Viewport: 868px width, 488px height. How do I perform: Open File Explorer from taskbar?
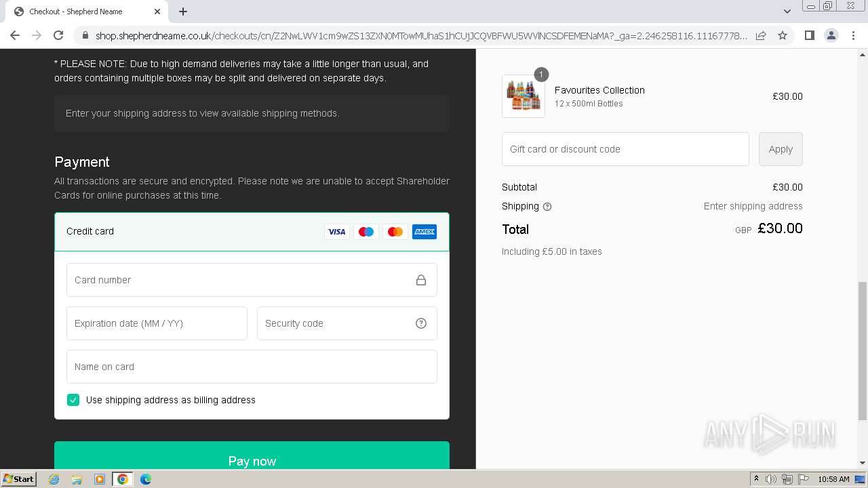[77, 479]
